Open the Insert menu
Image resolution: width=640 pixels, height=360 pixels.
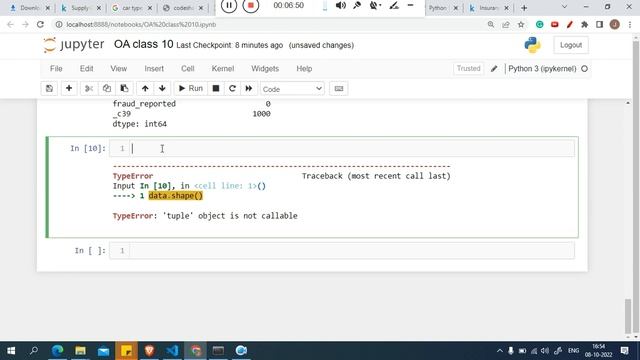click(154, 69)
